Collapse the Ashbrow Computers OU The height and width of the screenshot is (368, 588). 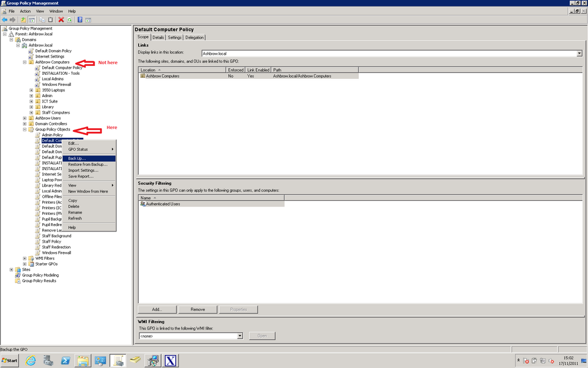click(25, 62)
